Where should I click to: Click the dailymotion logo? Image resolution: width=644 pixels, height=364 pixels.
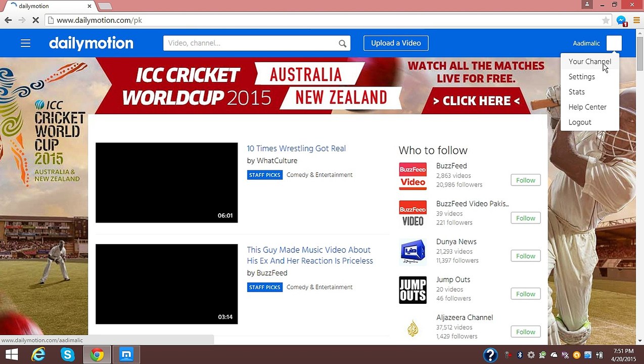point(91,43)
